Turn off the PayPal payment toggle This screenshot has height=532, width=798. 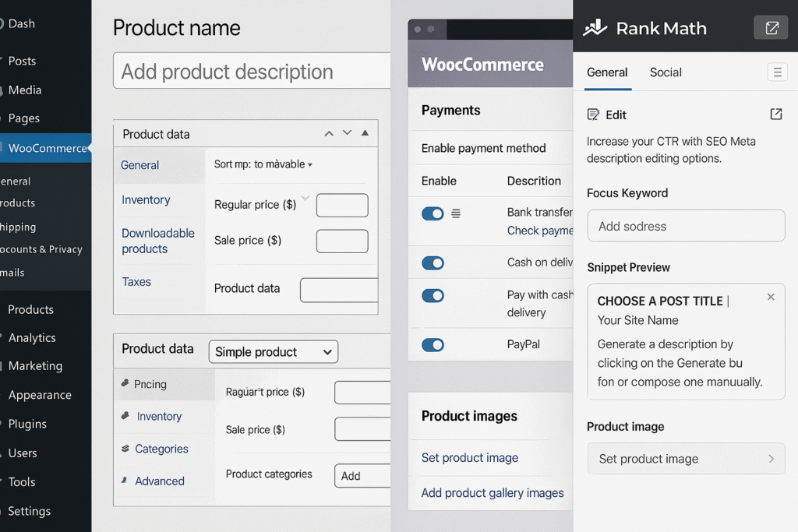click(x=433, y=345)
